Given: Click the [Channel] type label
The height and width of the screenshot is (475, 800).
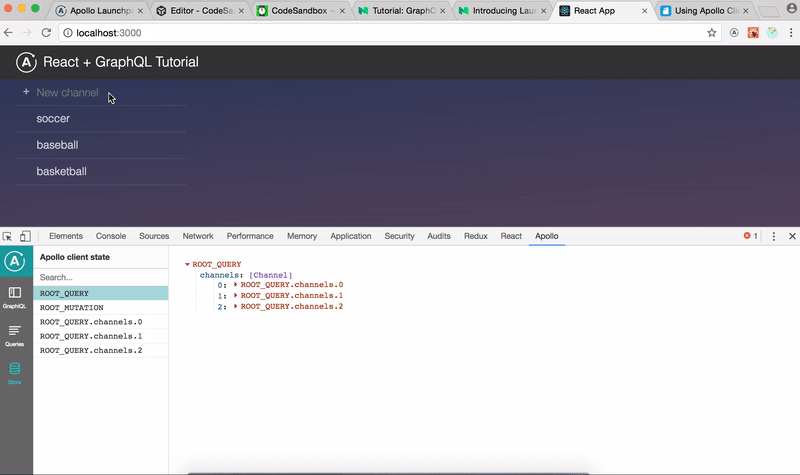Looking at the screenshot, I should pos(270,275).
